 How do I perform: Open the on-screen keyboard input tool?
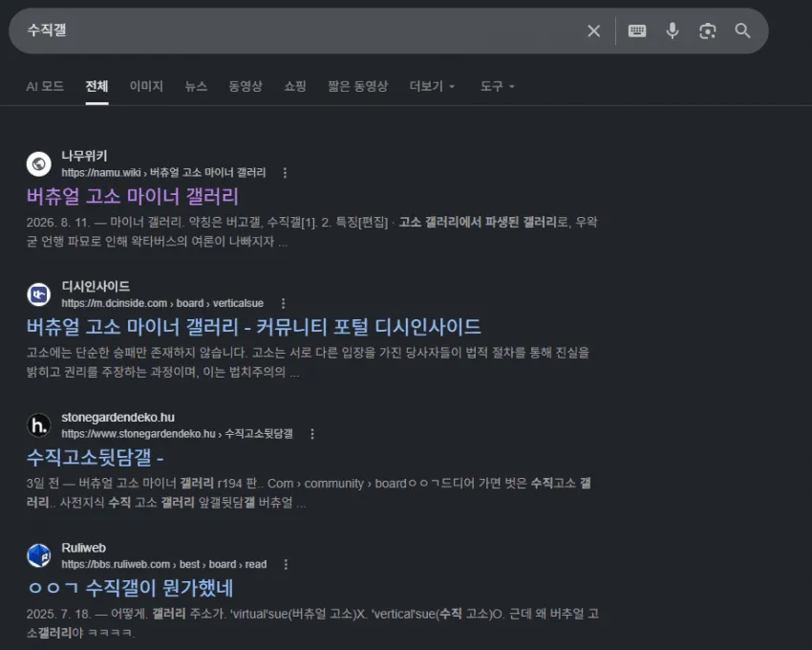(x=637, y=32)
